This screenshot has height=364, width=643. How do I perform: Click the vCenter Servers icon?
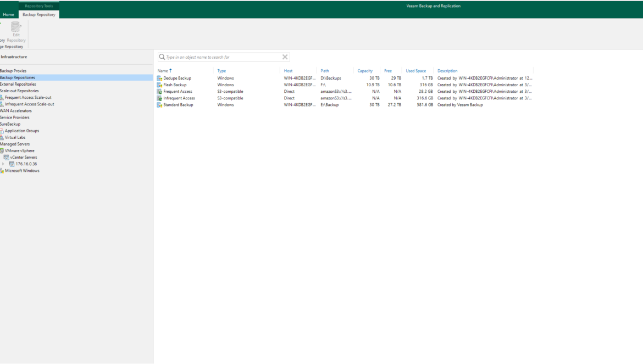[6, 157]
